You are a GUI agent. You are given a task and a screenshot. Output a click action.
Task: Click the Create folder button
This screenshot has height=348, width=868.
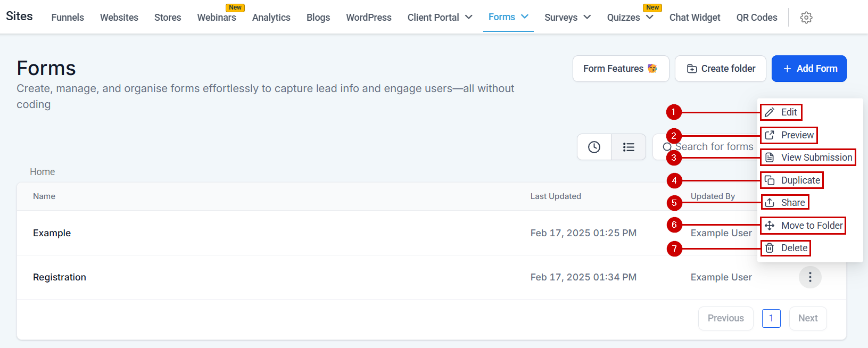click(x=721, y=69)
